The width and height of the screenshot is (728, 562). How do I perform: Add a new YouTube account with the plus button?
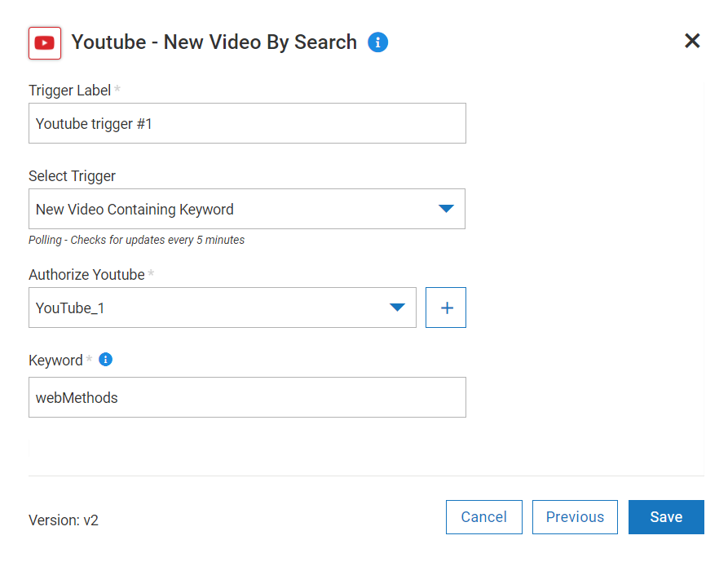coord(446,308)
